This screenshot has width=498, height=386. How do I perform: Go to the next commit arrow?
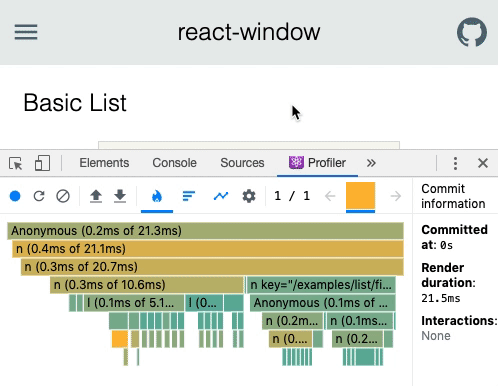coord(396,196)
